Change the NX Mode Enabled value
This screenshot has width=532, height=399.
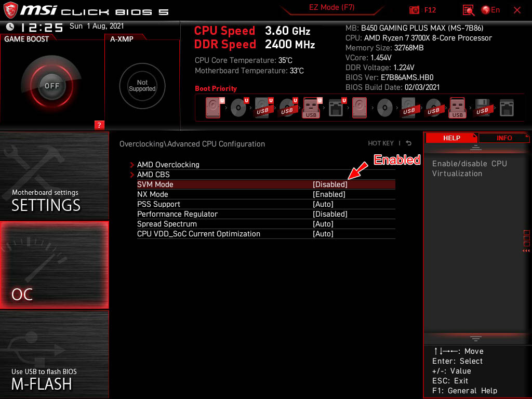pos(329,194)
